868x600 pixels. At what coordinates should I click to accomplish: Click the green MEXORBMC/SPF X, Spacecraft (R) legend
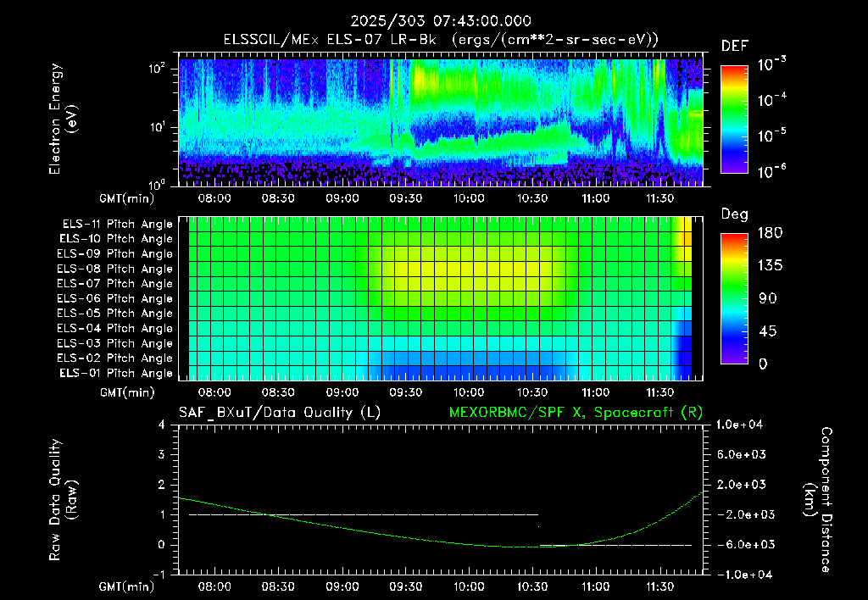point(576,413)
